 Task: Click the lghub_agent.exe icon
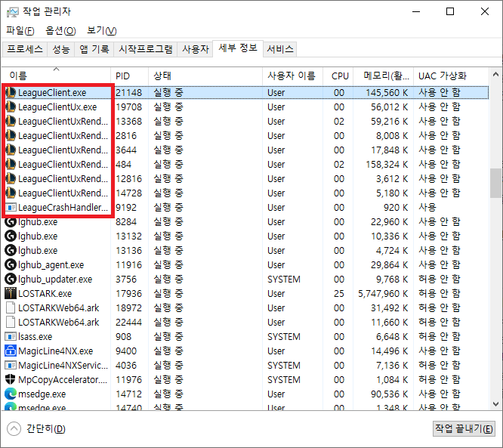(x=11, y=264)
